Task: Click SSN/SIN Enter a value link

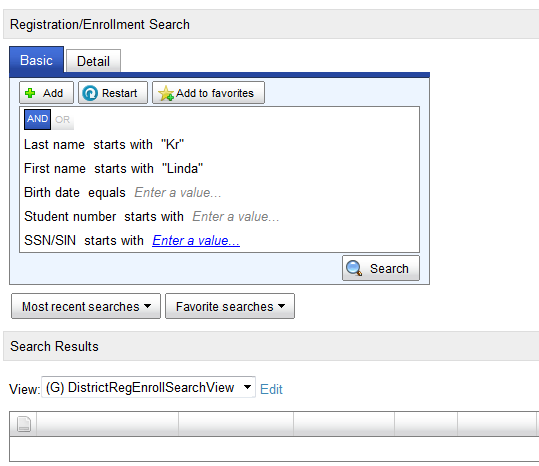Action: [196, 241]
